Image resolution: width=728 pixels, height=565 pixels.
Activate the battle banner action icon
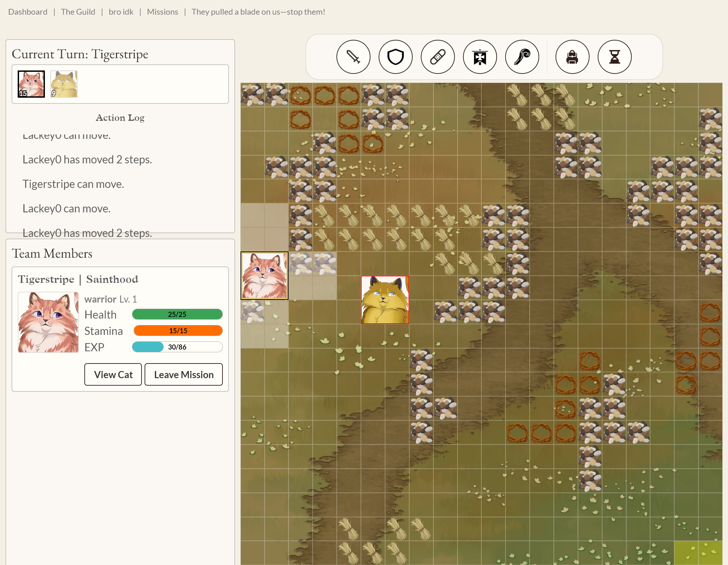(x=480, y=57)
